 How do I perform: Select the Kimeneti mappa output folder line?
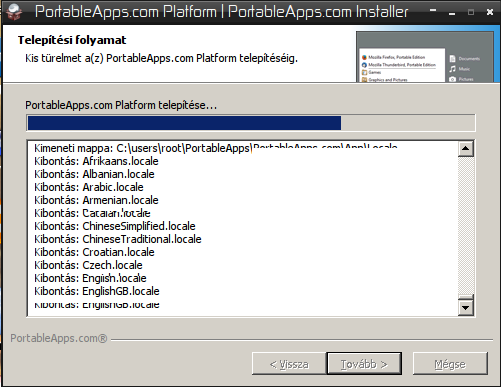pos(216,148)
